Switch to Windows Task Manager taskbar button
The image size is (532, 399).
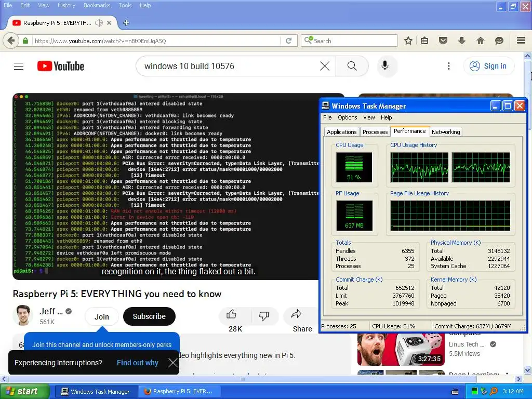click(x=96, y=392)
